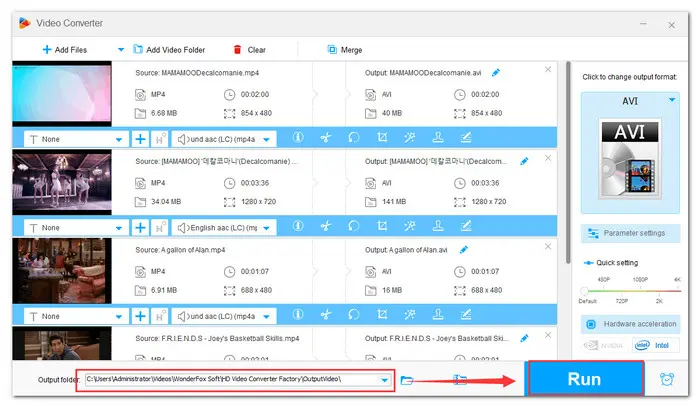Viewport: 700px width, 407px height.
Task: Browse output folder with the folder icon
Action: pyautogui.click(x=407, y=380)
